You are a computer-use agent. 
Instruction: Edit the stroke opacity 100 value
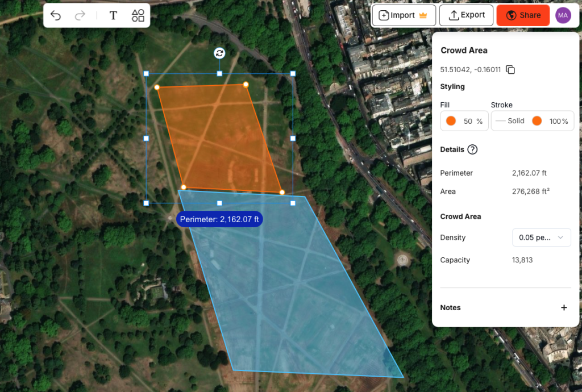[x=555, y=121]
